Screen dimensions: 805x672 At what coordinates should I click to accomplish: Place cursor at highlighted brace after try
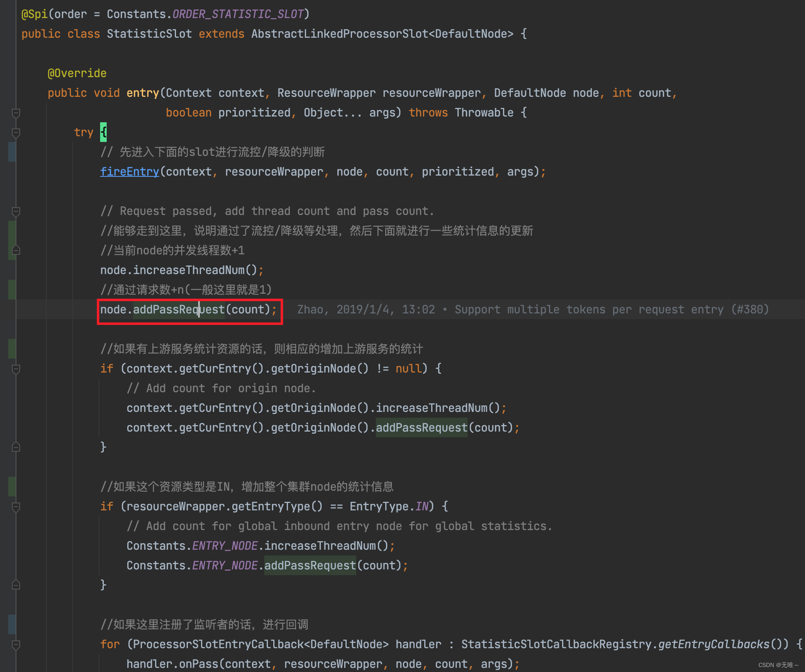tap(103, 132)
